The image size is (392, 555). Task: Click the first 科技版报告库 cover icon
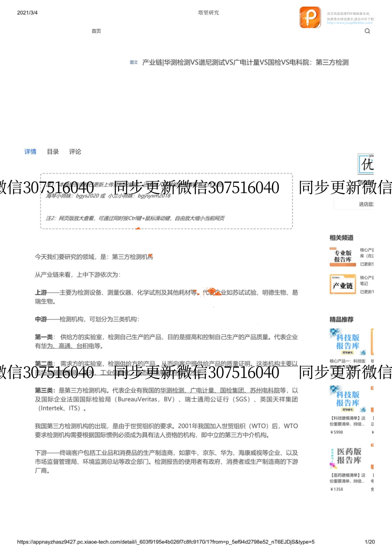pos(348,342)
